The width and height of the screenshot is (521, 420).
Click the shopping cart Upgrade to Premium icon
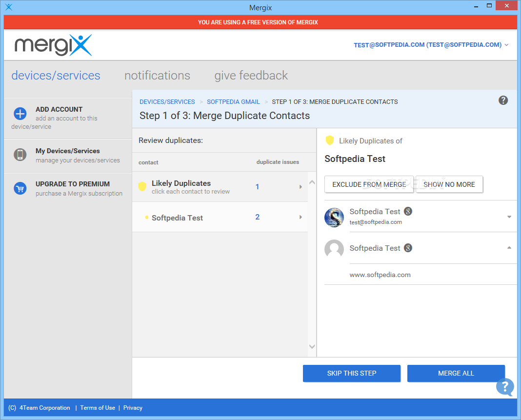(x=20, y=188)
